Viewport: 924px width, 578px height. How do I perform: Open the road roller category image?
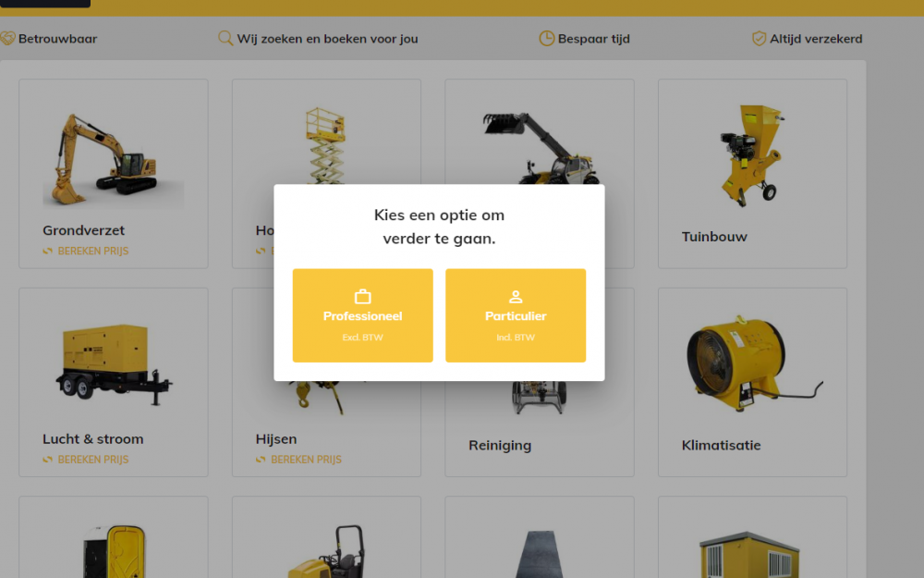(326, 552)
